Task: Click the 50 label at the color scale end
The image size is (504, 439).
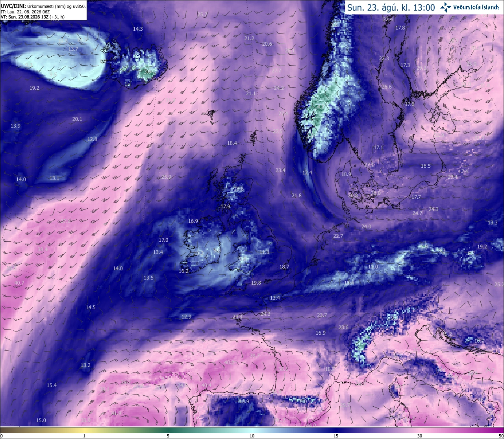Action: (501, 436)
